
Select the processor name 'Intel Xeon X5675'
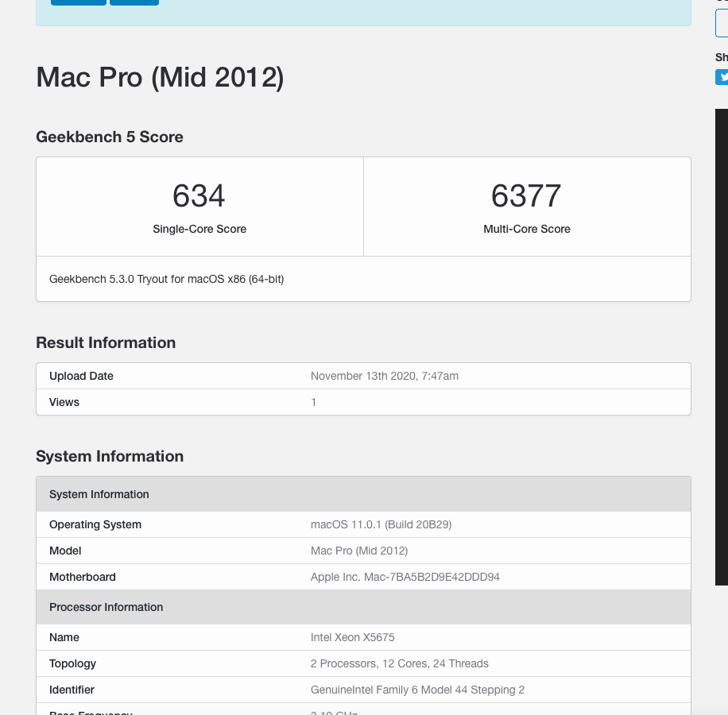tap(353, 637)
